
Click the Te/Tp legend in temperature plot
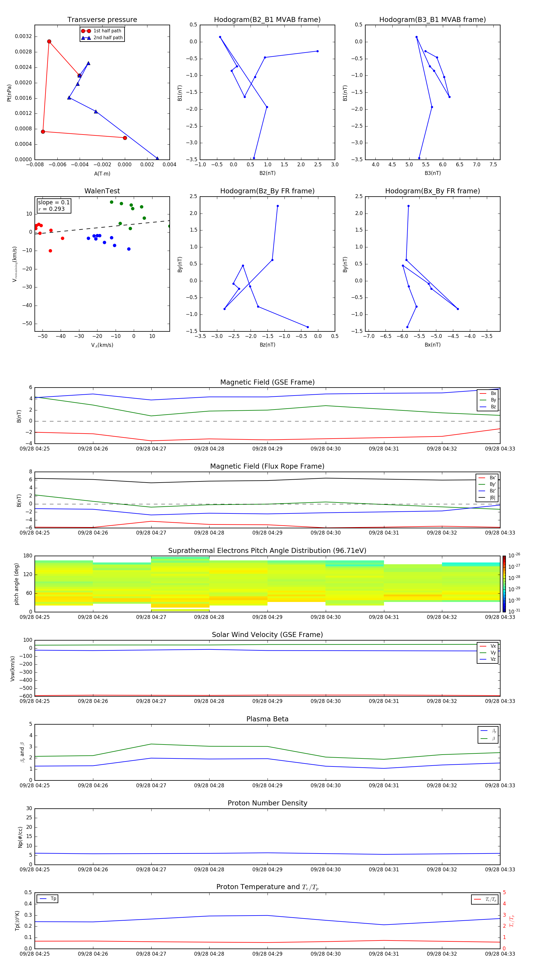[x=485, y=899]
